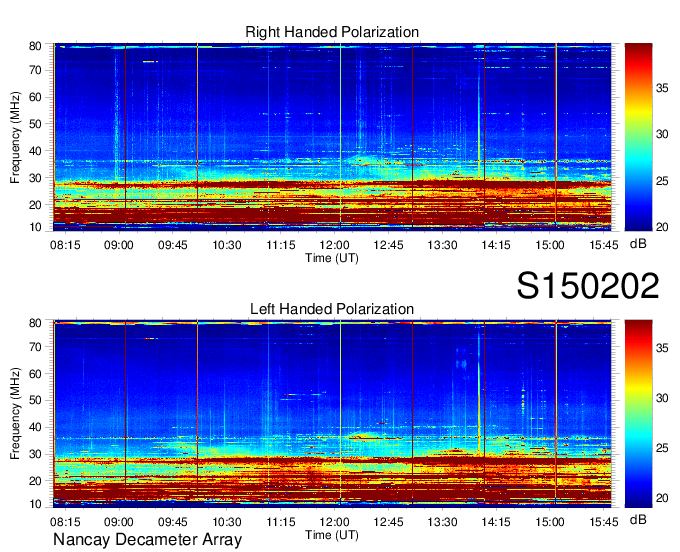The height and width of the screenshot is (552, 680).
Task: Click the '20' frequency tick on the bottom plot
Action: click(x=36, y=481)
